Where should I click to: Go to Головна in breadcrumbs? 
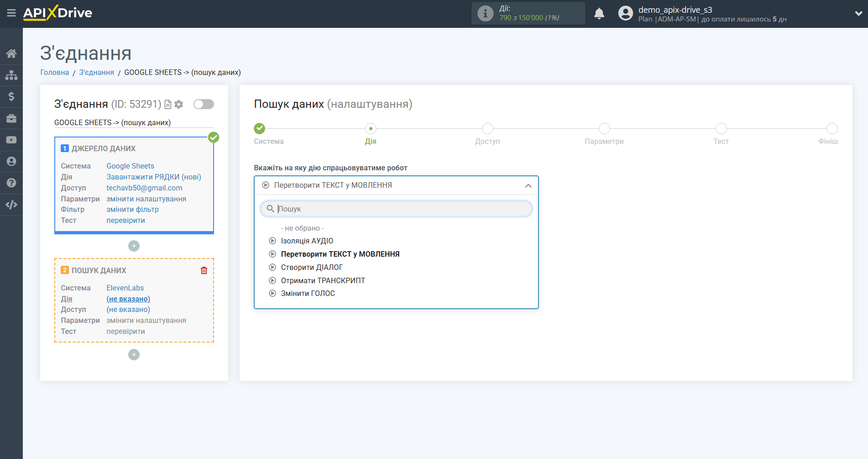[x=54, y=72]
